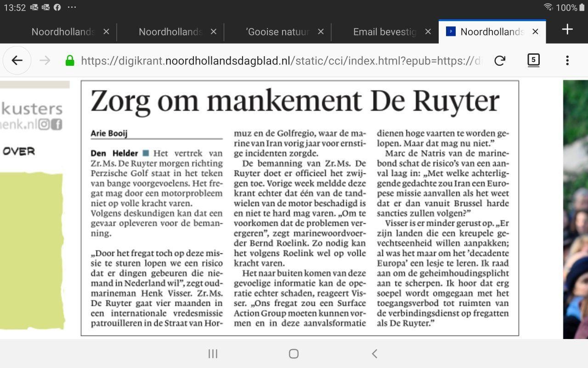Close the 'Email bevestig' tab
This screenshot has width=588, height=368.
pos(428,32)
